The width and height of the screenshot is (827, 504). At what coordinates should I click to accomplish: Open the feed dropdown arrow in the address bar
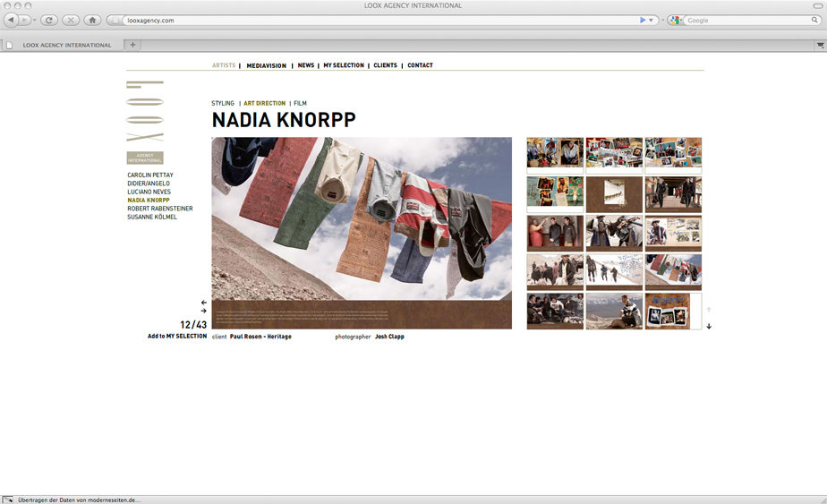[x=651, y=20]
